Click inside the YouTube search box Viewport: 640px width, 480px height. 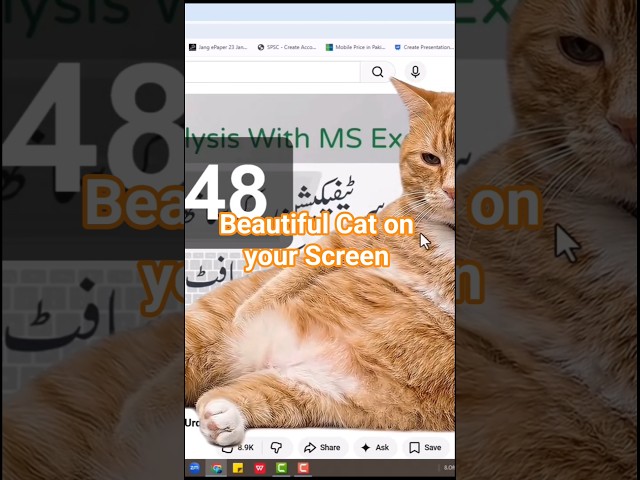pyautogui.click(x=273, y=72)
